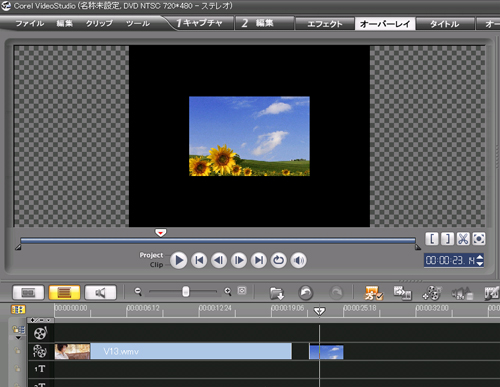Click ruler mark 00:00:12:24
This screenshot has height=387, width=500.
pyautogui.click(x=215, y=308)
